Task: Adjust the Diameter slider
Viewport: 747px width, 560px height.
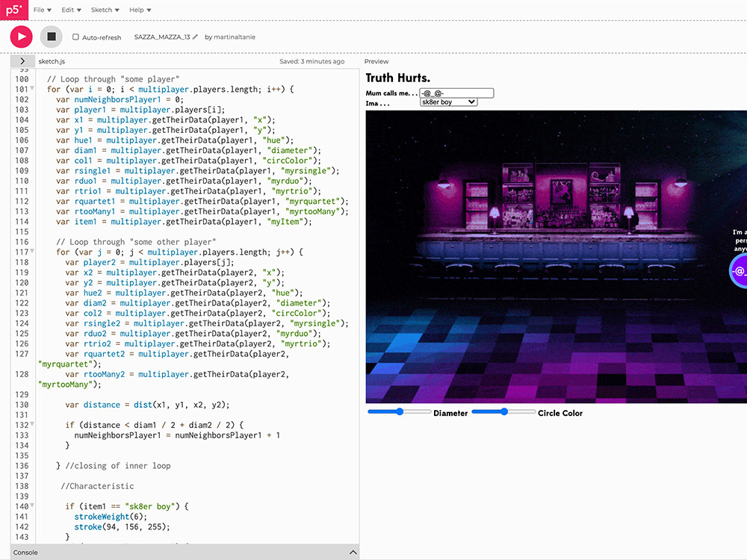Action: (x=399, y=411)
